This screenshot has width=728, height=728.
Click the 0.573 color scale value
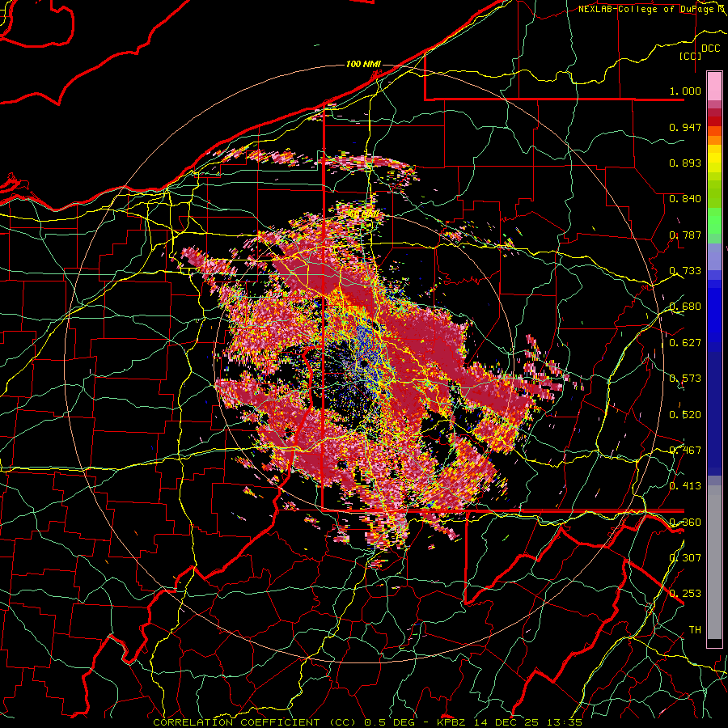click(685, 379)
